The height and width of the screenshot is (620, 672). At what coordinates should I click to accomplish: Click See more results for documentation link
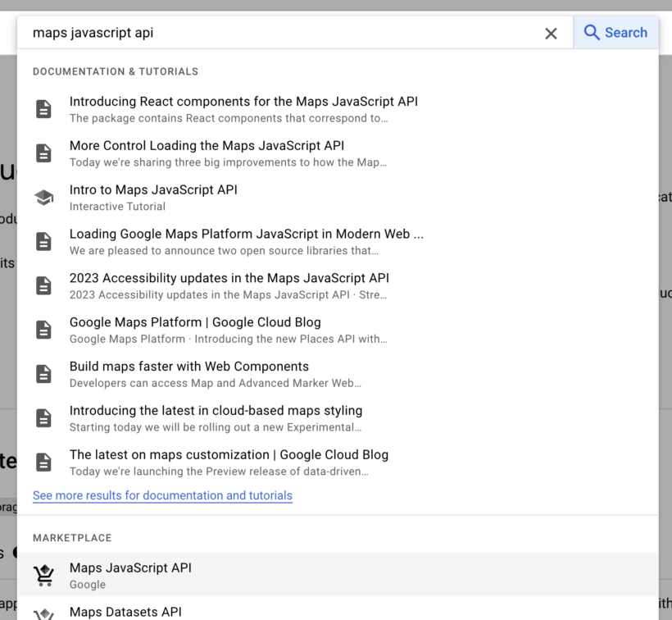click(x=162, y=496)
